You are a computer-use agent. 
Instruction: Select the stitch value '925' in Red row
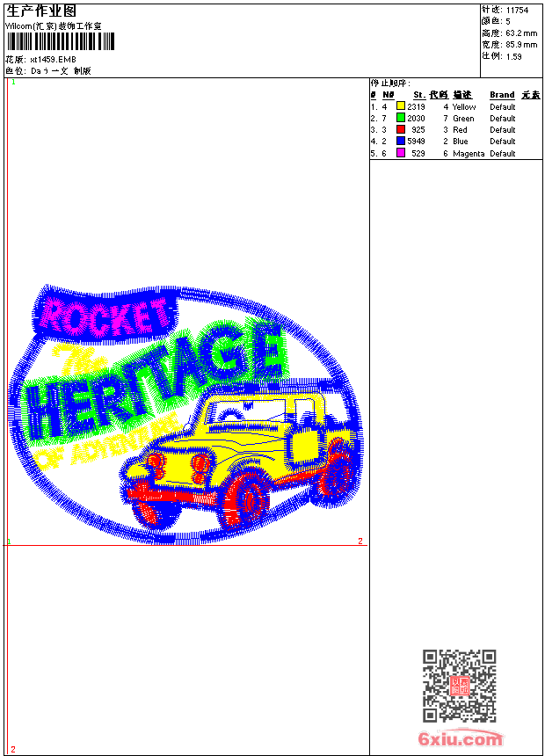click(418, 130)
